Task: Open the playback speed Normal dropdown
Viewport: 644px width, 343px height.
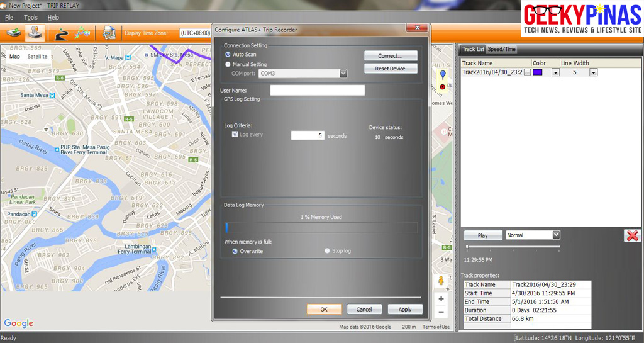Action: point(556,235)
